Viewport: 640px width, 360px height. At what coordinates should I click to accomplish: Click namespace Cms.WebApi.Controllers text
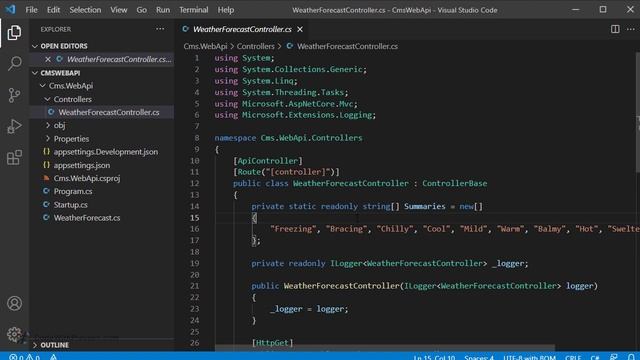288,138
